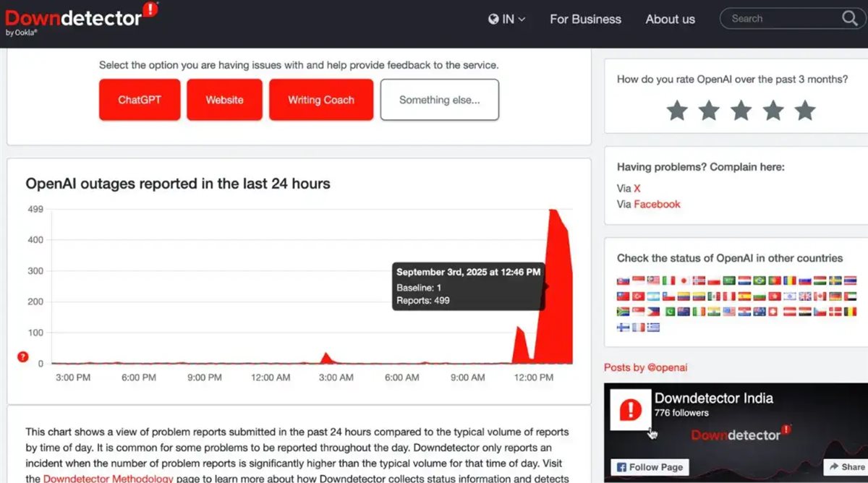Check OpenAI status via Brazil flag
Screen dimensions: 868x483
tap(759, 281)
